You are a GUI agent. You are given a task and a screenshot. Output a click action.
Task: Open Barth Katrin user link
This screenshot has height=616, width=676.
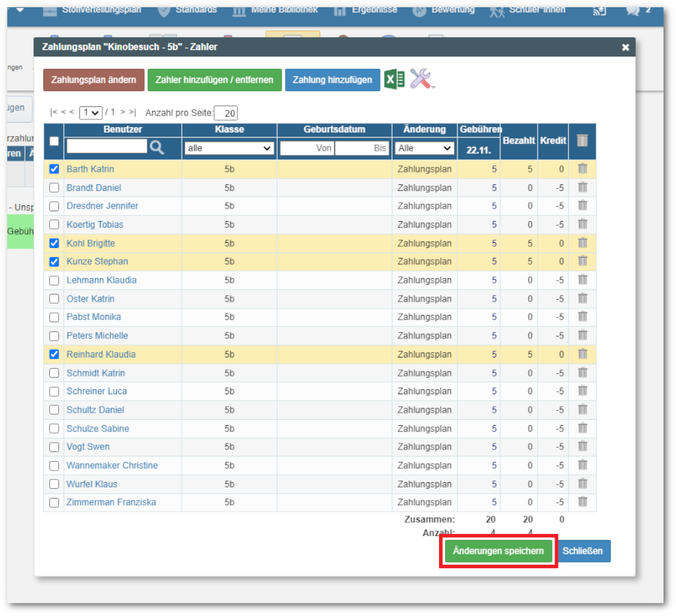click(90, 169)
